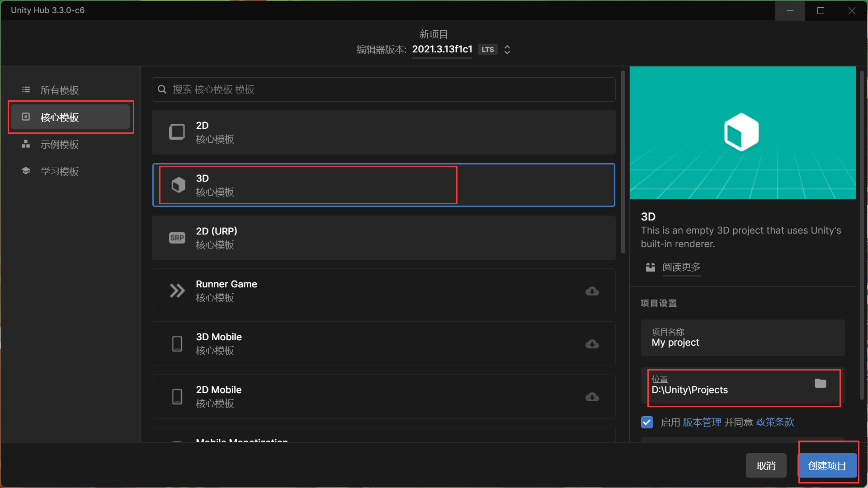This screenshot has width=868, height=488.
Task: Uncheck the enable version control checkbox
Action: (x=647, y=422)
